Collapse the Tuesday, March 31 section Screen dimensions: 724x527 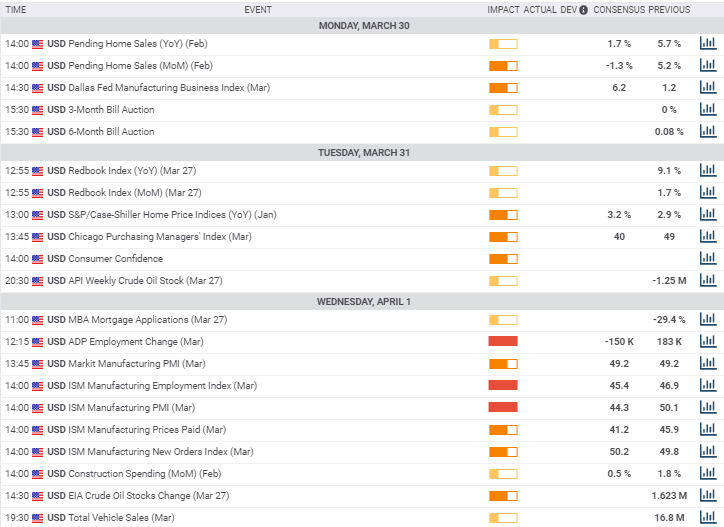[x=362, y=153]
